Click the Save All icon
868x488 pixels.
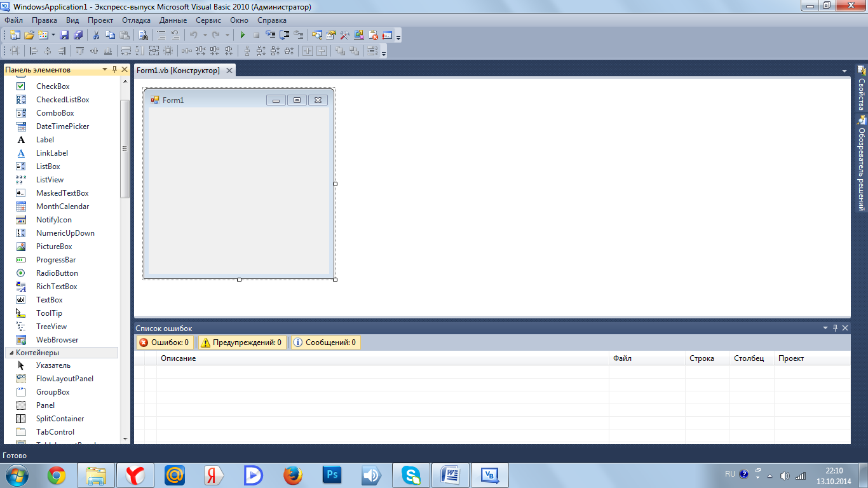[x=78, y=35]
